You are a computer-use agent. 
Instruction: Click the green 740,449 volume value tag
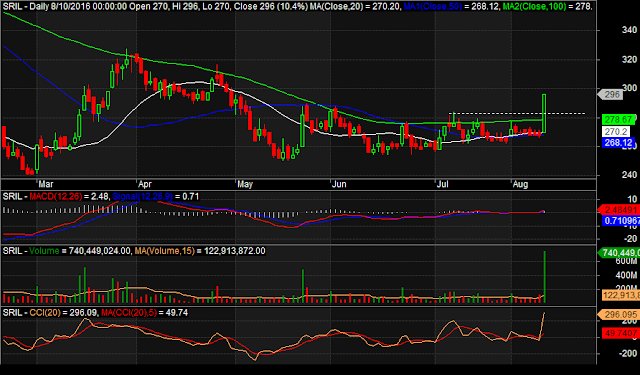pos(620,253)
